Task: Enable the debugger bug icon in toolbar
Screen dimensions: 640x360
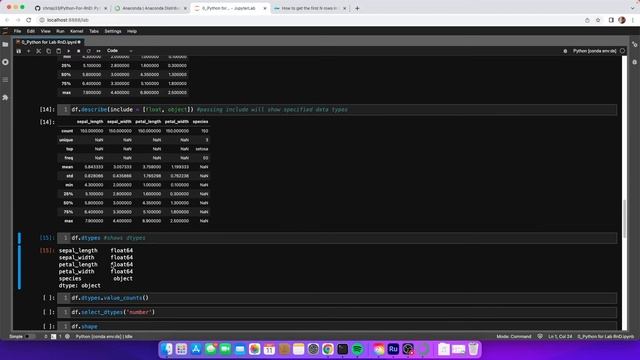Action: point(565,51)
